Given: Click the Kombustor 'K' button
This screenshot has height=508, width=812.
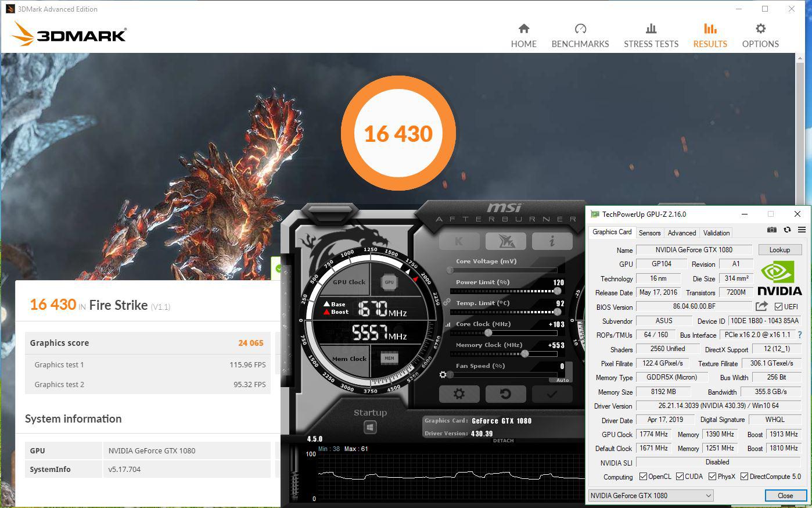Looking at the screenshot, I should coord(459,241).
